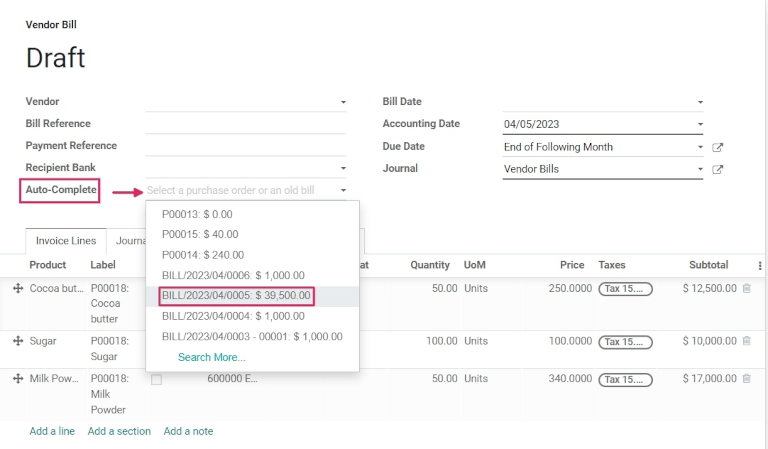Click the Sugar row move handle
The width and height of the screenshot is (768, 449).
[17, 341]
